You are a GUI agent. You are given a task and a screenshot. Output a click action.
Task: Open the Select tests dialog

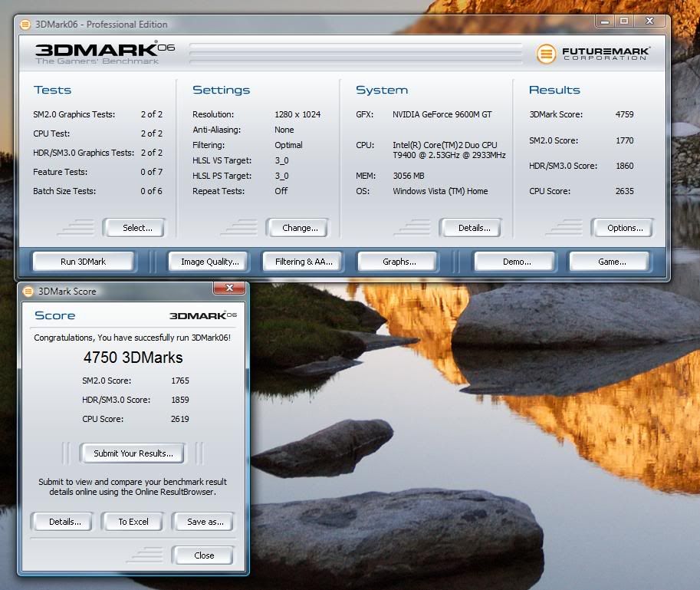(134, 228)
